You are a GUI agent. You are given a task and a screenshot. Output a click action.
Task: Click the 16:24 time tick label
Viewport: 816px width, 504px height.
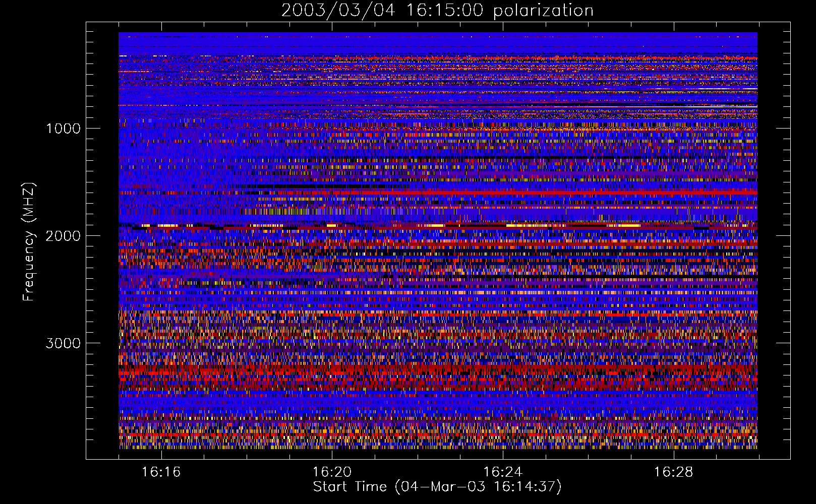pos(503,472)
